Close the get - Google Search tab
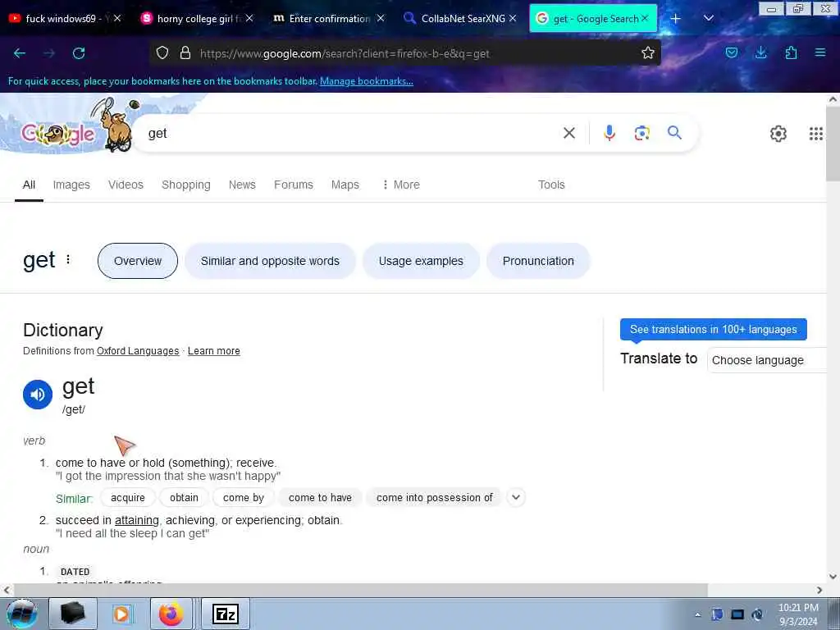Viewport: 840px width, 630px height. coord(645,18)
